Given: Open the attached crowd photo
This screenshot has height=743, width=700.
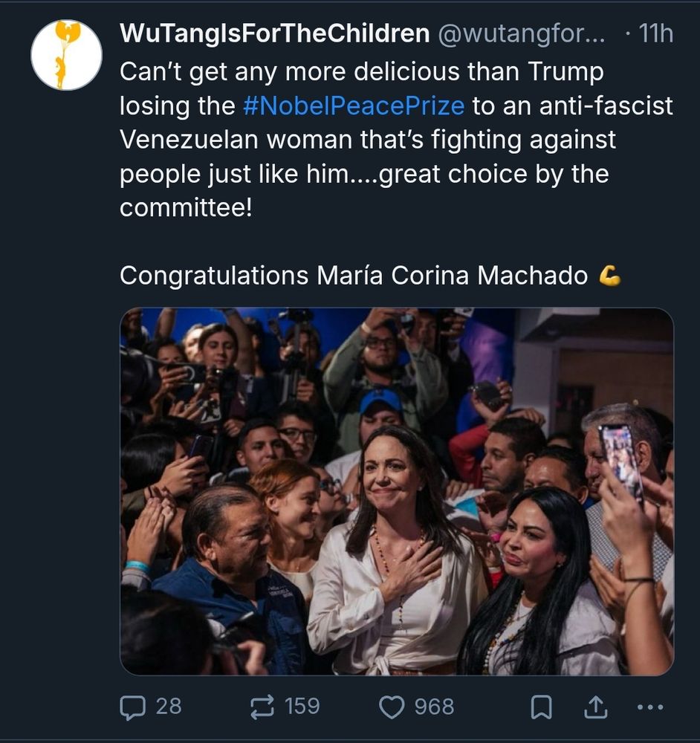Looking at the screenshot, I should (396, 490).
